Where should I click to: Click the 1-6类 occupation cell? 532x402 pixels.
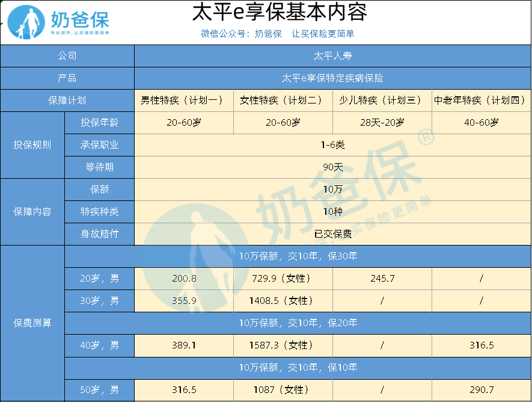pos(332,145)
